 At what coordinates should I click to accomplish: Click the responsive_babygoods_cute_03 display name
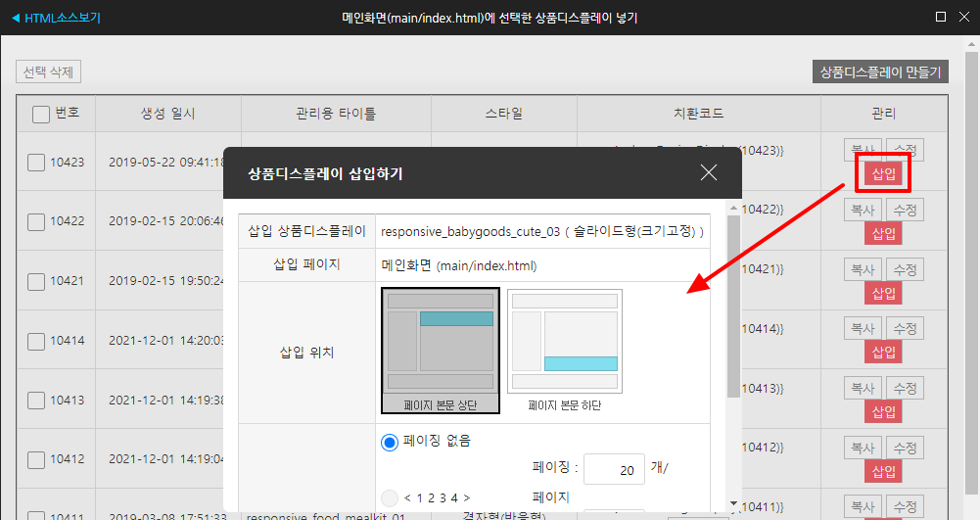click(x=470, y=232)
